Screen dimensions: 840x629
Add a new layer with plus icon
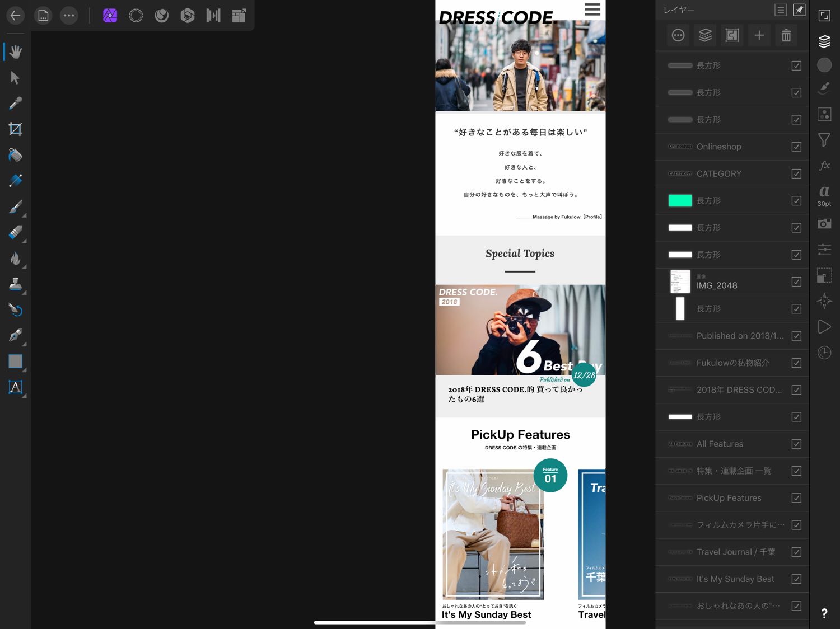[759, 36]
